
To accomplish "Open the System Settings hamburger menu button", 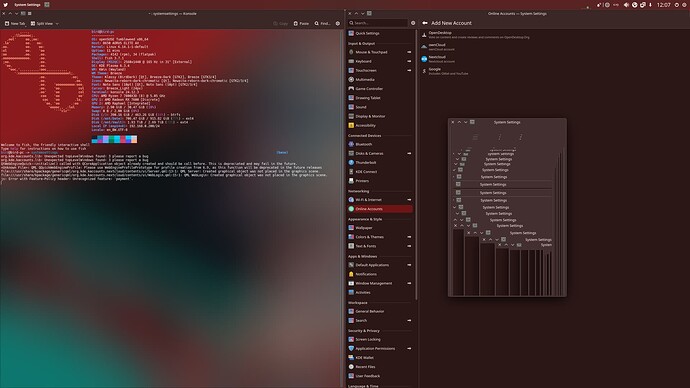I will 413,23.
